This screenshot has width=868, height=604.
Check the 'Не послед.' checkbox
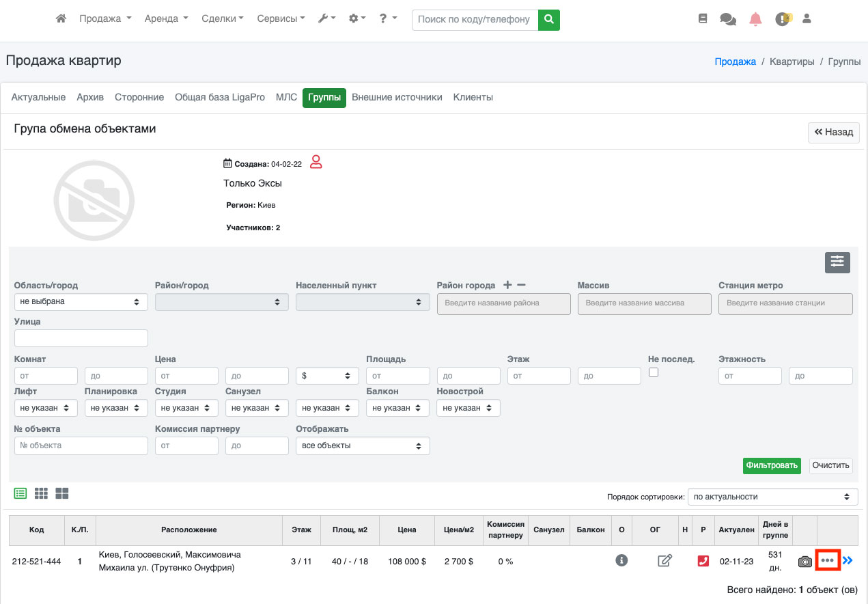click(x=654, y=372)
